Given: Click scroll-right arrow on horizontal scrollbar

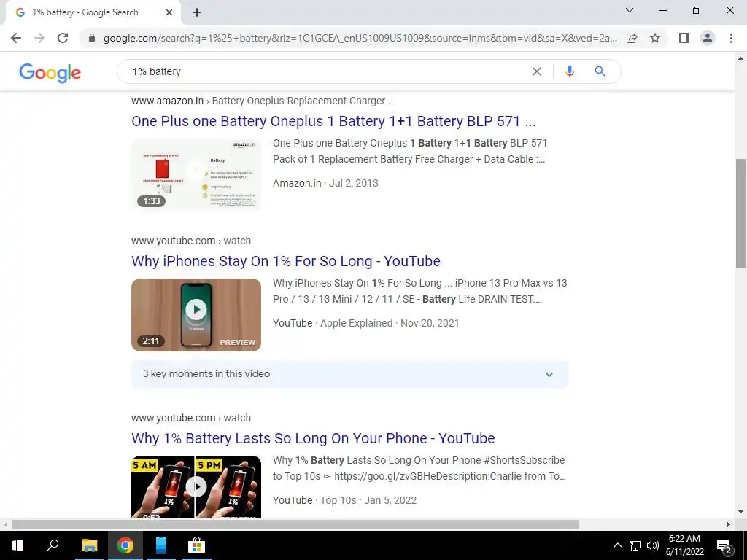Looking at the screenshot, I should click(x=729, y=525).
